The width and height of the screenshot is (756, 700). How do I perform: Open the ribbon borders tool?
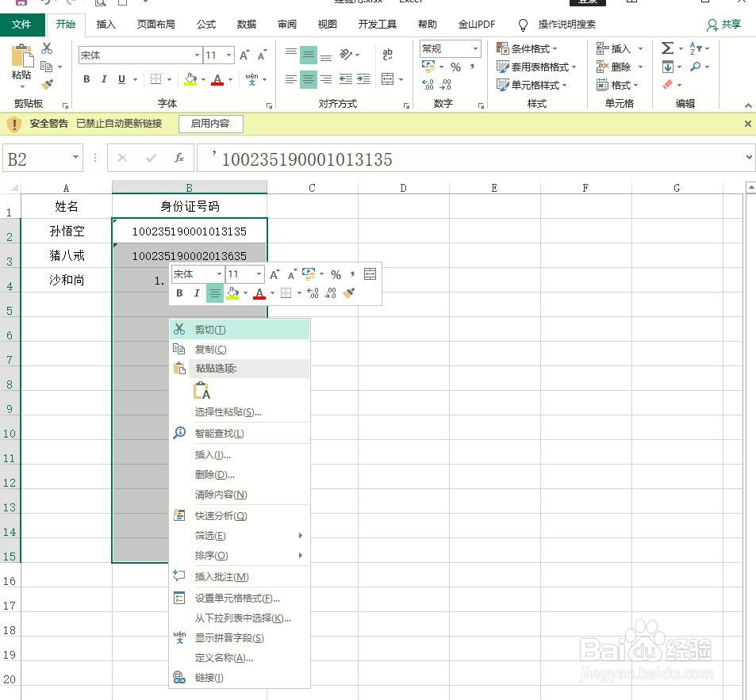click(155, 79)
